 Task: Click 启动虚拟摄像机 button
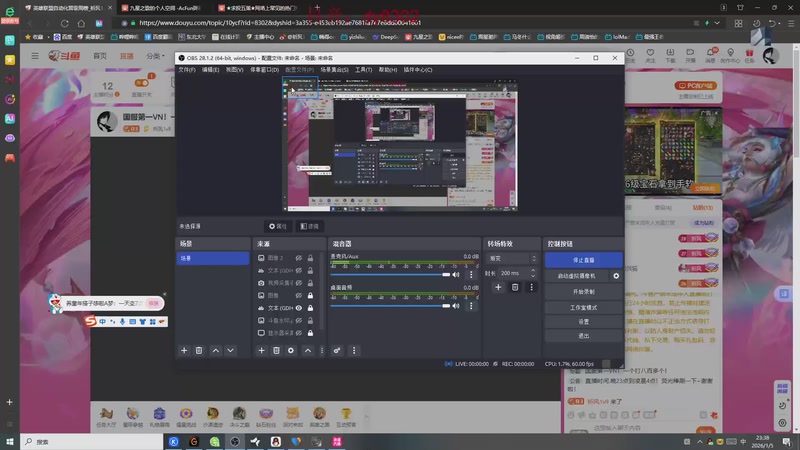click(x=577, y=276)
